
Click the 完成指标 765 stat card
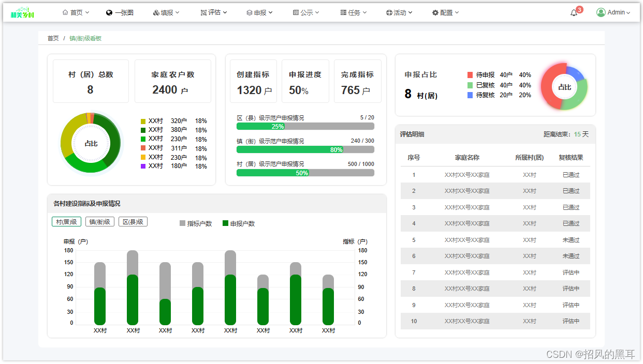[x=358, y=81]
